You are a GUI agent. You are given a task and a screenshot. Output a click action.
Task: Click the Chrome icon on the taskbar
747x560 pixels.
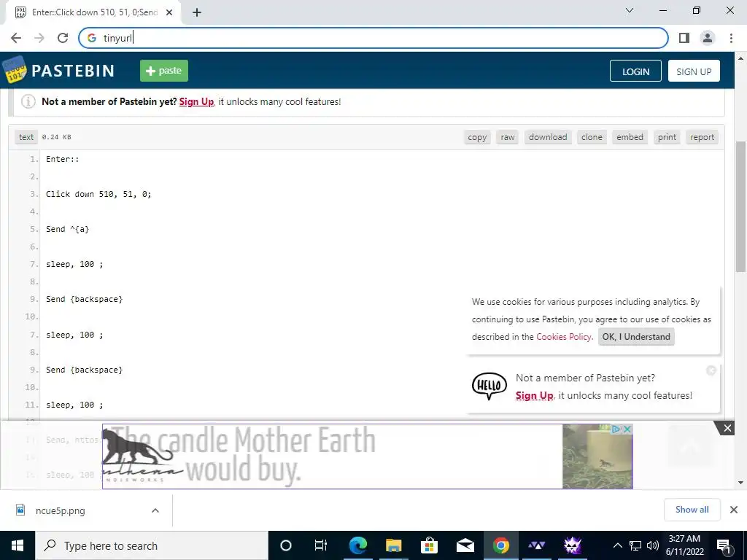coord(500,545)
